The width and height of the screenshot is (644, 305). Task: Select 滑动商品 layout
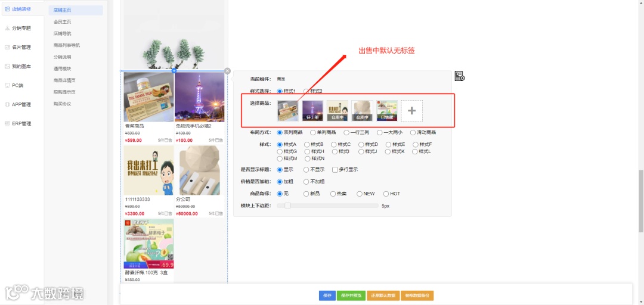point(413,133)
